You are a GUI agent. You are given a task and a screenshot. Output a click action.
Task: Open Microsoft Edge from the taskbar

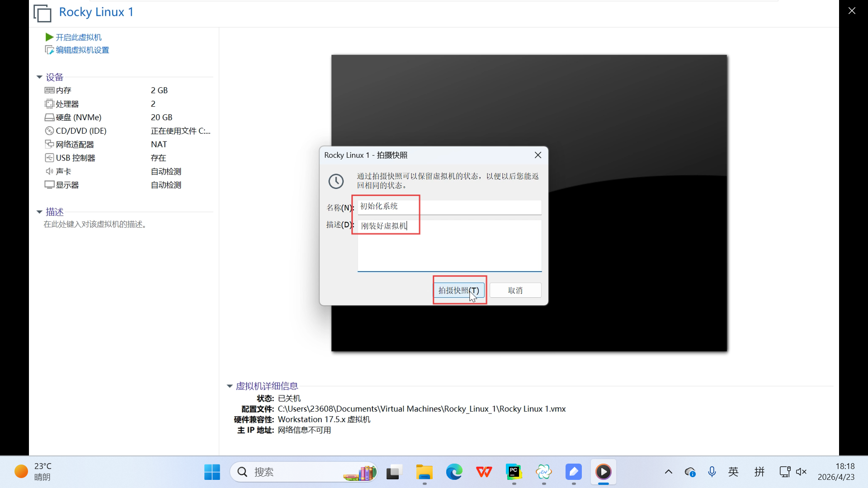pos(454,472)
